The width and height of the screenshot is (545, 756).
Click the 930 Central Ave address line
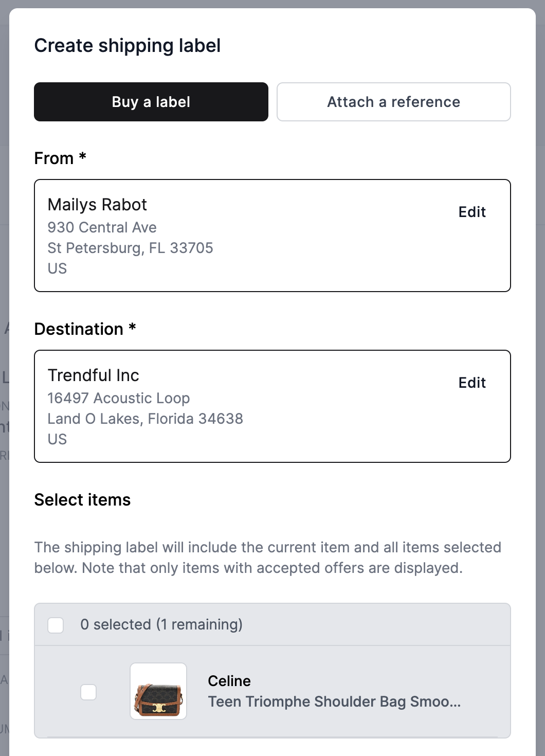(x=102, y=227)
